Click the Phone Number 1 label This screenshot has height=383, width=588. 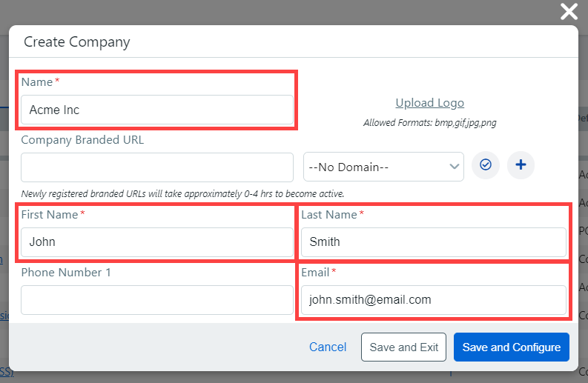coord(66,273)
